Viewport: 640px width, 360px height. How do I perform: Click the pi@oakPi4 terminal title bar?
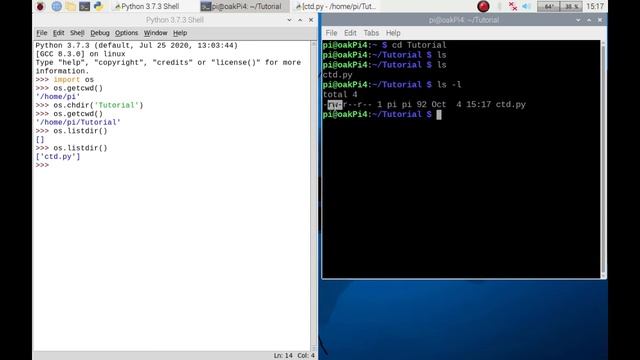click(464, 20)
